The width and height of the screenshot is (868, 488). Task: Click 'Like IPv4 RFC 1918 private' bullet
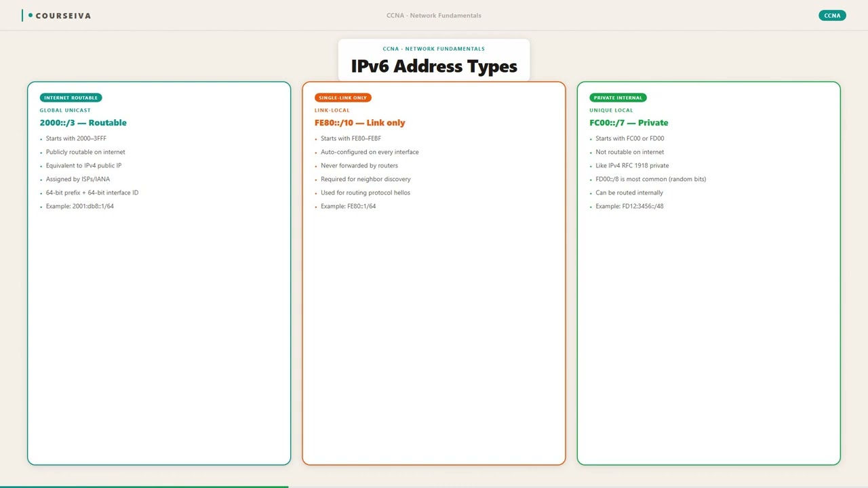pos(632,165)
